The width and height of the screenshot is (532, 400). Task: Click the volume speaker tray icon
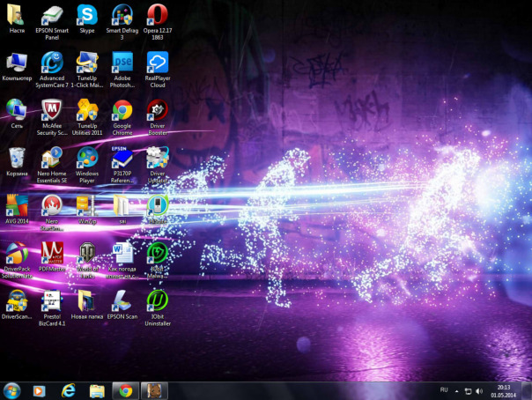[479, 390]
